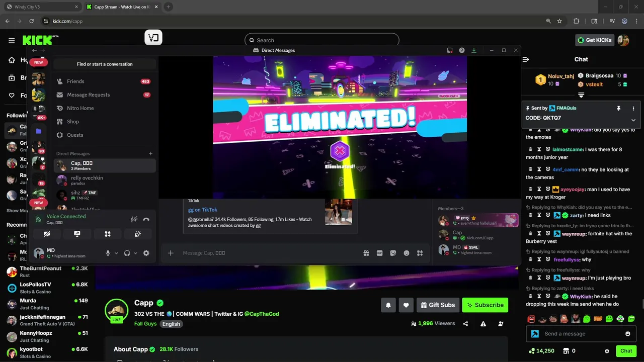Open Discord User Settings gear

[x=146, y=253]
